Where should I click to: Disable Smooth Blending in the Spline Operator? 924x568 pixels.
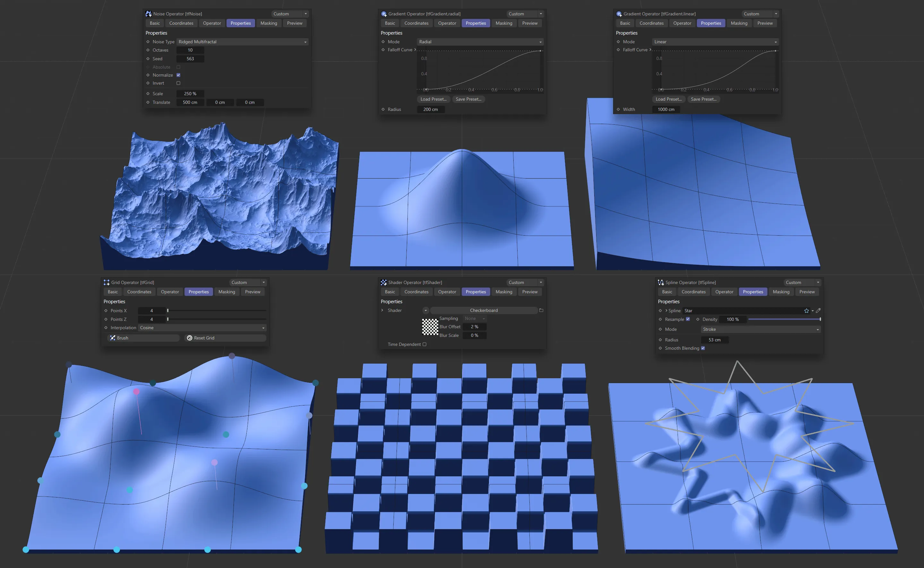pos(703,348)
